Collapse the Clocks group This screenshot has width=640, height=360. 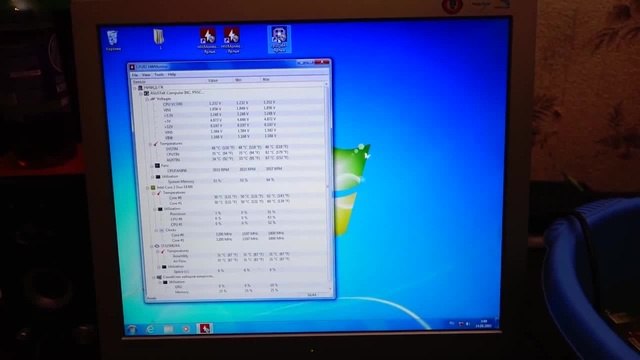coord(156,231)
